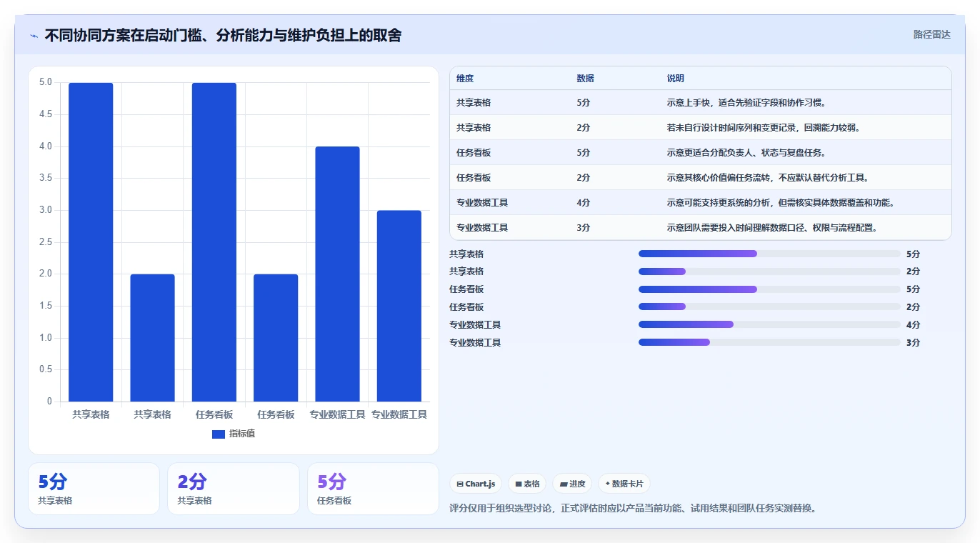This screenshot has width=980, height=543.
Task: Click the 任务看板 progress bar showing 2分
Action: point(769,307)
